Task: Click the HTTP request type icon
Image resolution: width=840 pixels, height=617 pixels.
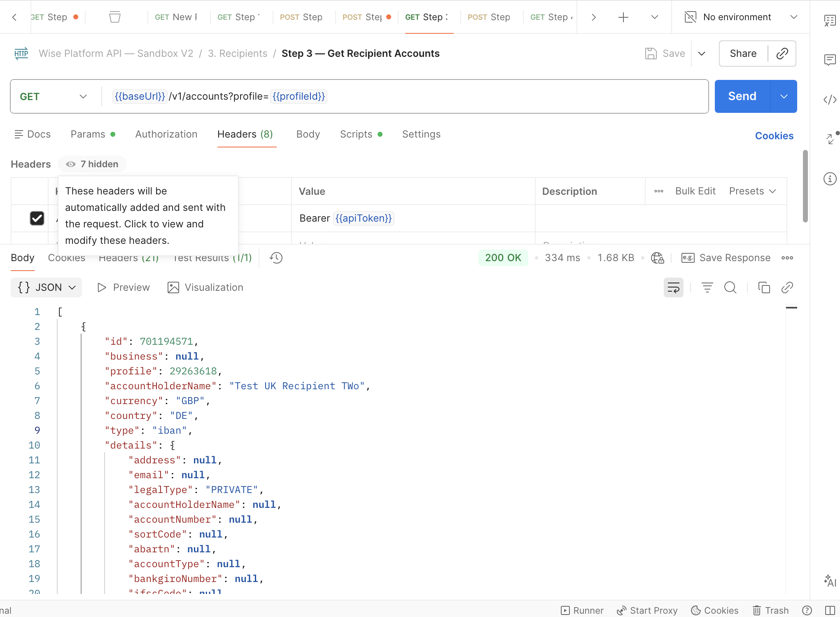Action: pos(21,54)
